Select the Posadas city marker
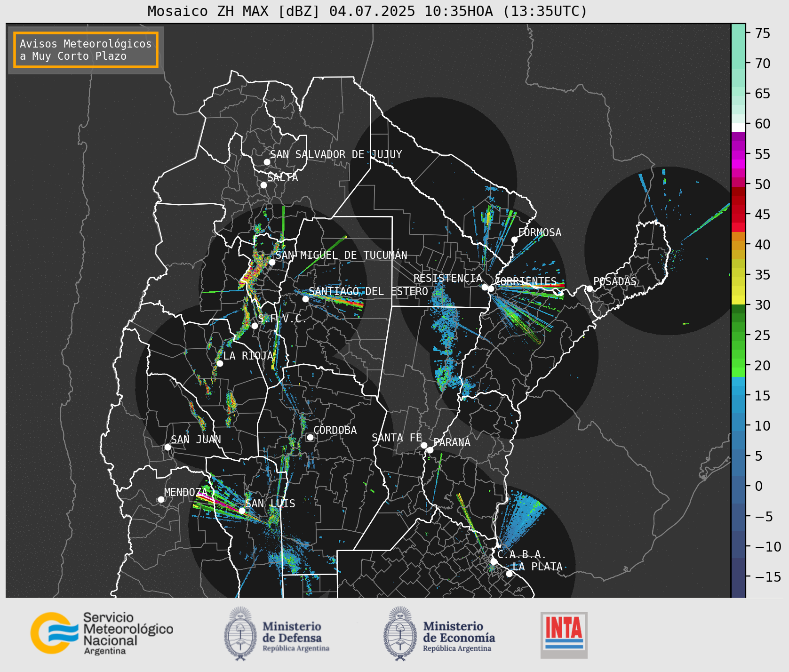 [590, 288]
